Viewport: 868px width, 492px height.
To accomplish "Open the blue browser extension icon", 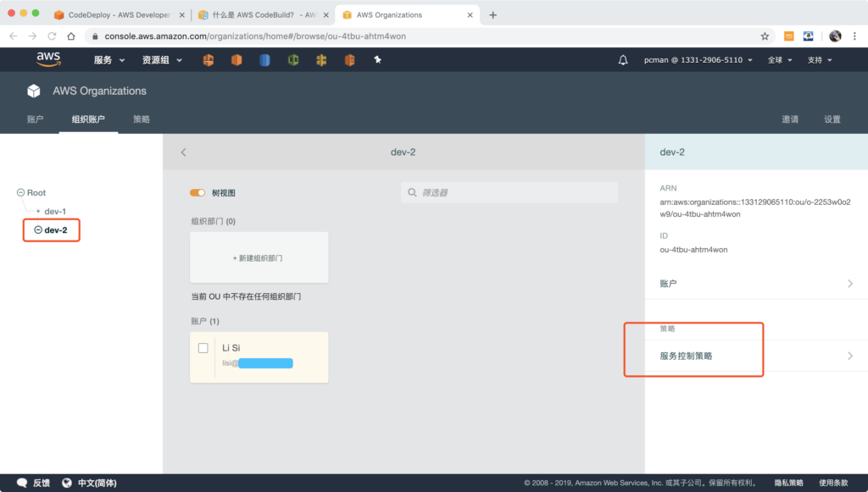I will (808, 36).
